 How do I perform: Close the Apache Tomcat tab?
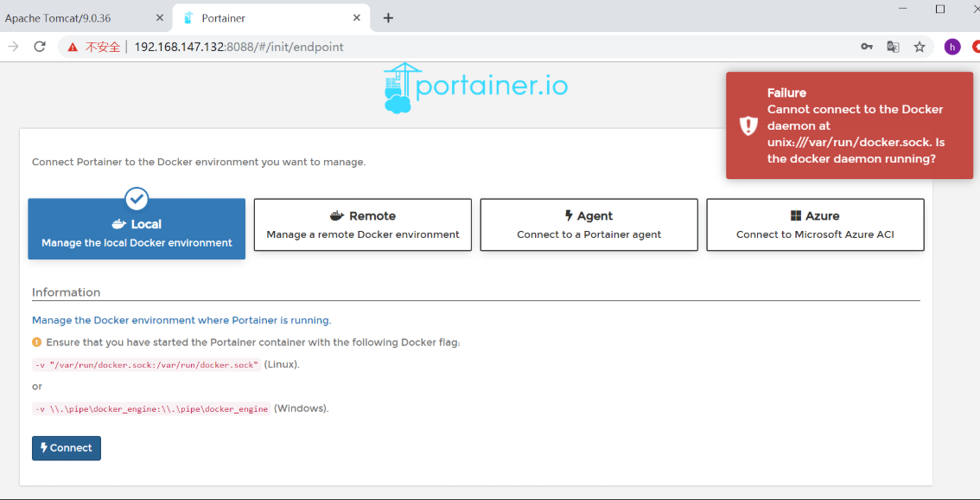(x=160, y=18)
